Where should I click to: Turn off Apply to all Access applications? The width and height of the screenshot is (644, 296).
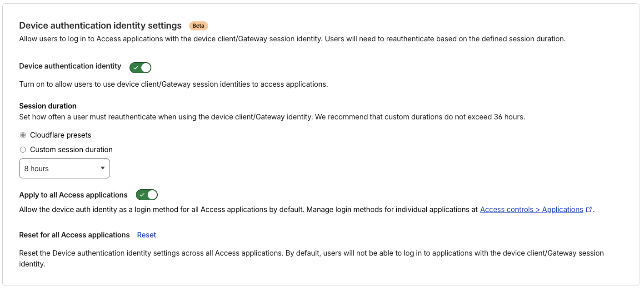147,195
